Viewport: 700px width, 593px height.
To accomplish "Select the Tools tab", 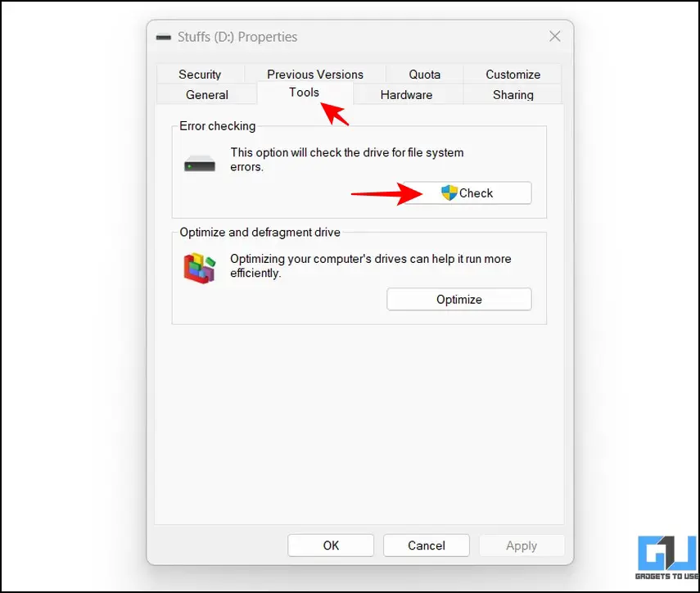I will (304, 93).
